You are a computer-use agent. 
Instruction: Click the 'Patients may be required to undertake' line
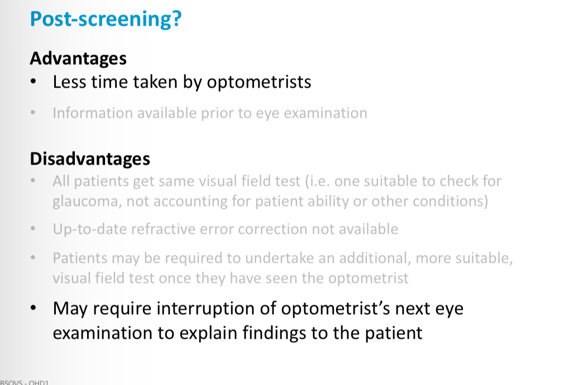click(x=283, y=258)
